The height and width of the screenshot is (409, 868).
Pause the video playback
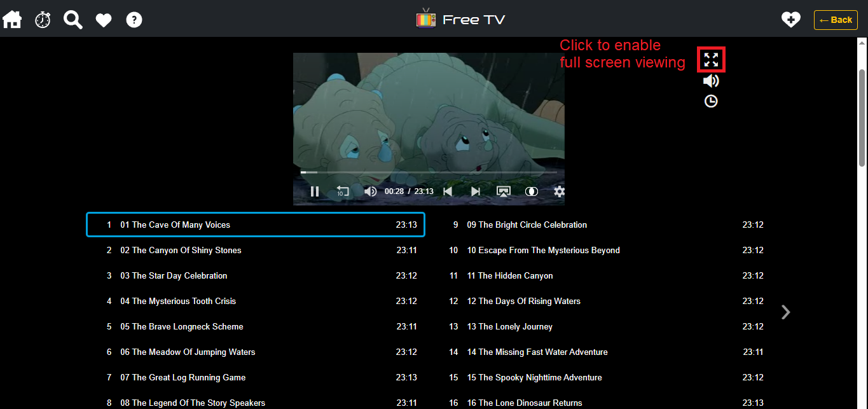click(314, 191)
